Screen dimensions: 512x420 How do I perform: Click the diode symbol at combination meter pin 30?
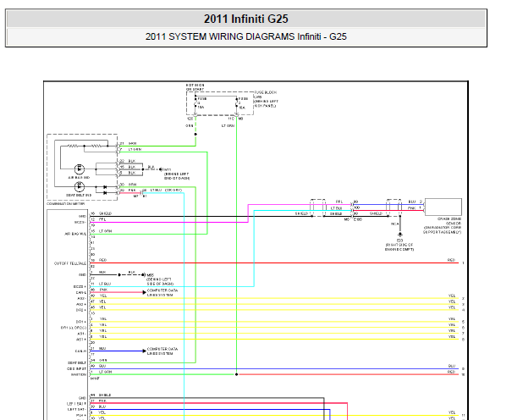(105, 187)
